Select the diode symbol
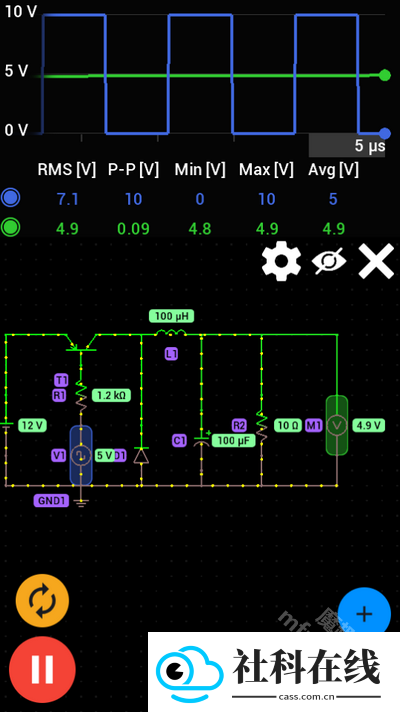 [141, 455]
